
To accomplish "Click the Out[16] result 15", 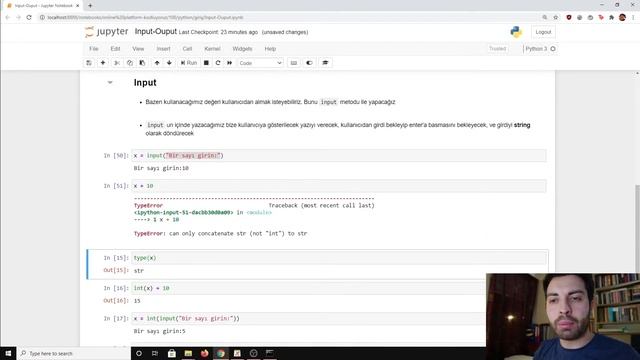I will 137,301.
